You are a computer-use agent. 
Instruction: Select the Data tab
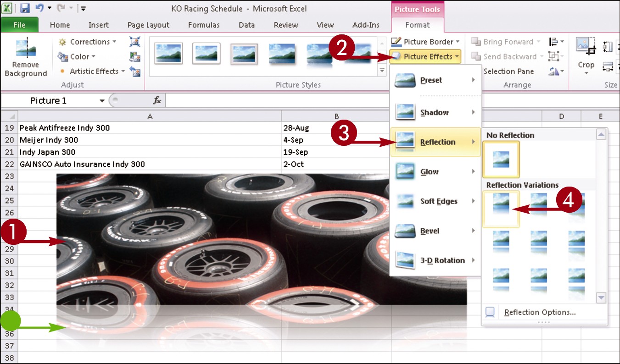(246, 25)
